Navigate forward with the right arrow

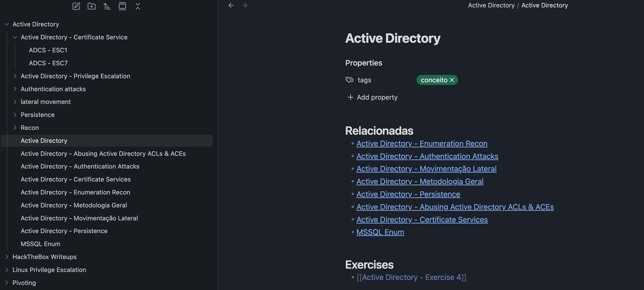pos(245,5)
